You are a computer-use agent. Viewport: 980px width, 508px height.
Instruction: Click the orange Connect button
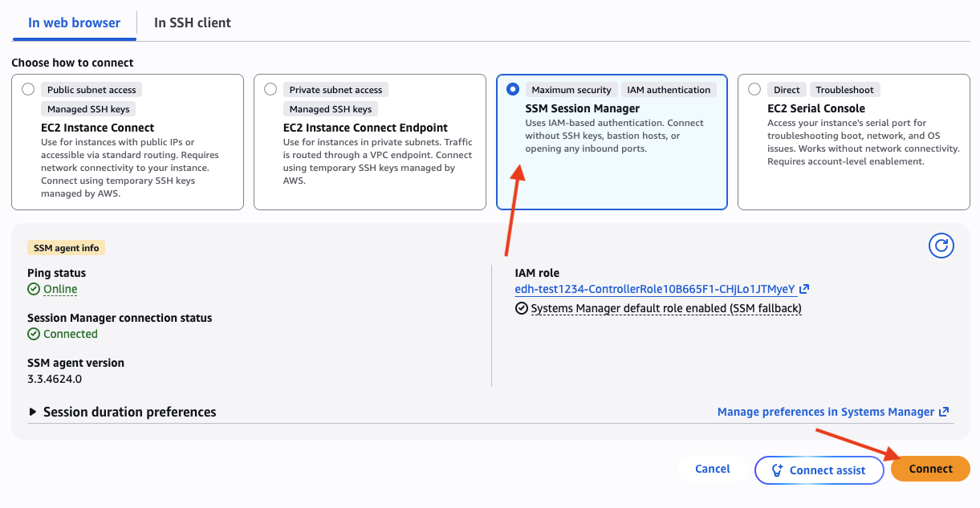[x=930, y=469]
